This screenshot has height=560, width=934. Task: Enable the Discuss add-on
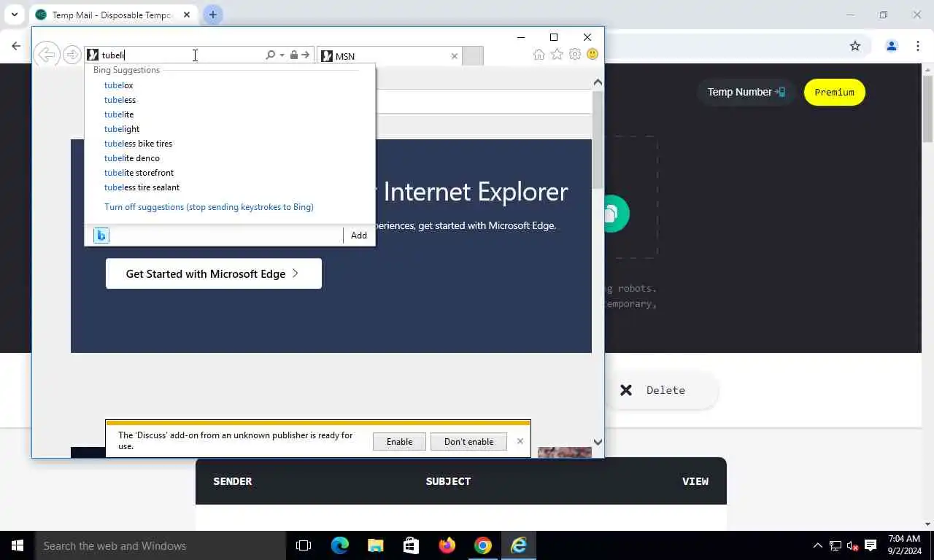(x=399, y=442)
